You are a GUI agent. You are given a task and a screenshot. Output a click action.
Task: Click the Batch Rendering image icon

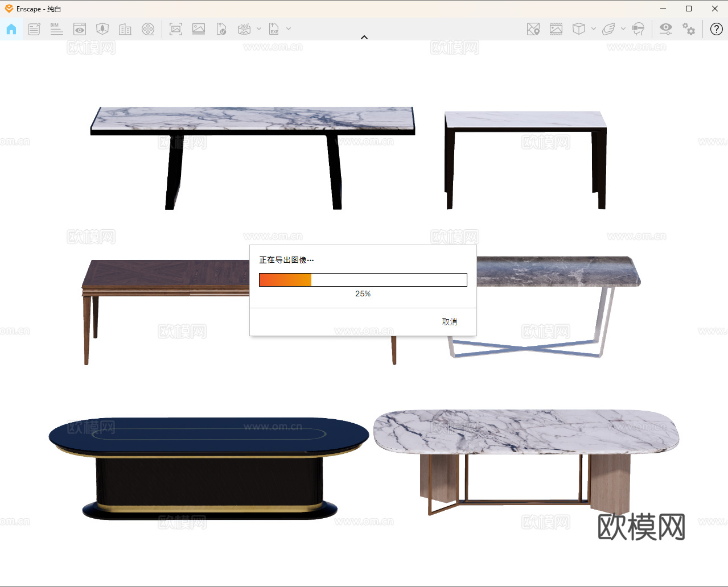[x=199, y=29]
